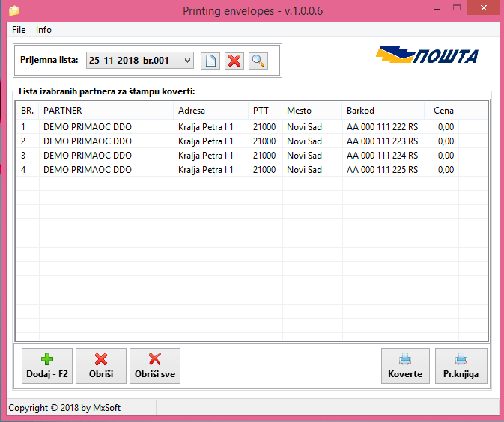Maximize the Printing envelopes window
504x422 pixels.
point(456,8)
